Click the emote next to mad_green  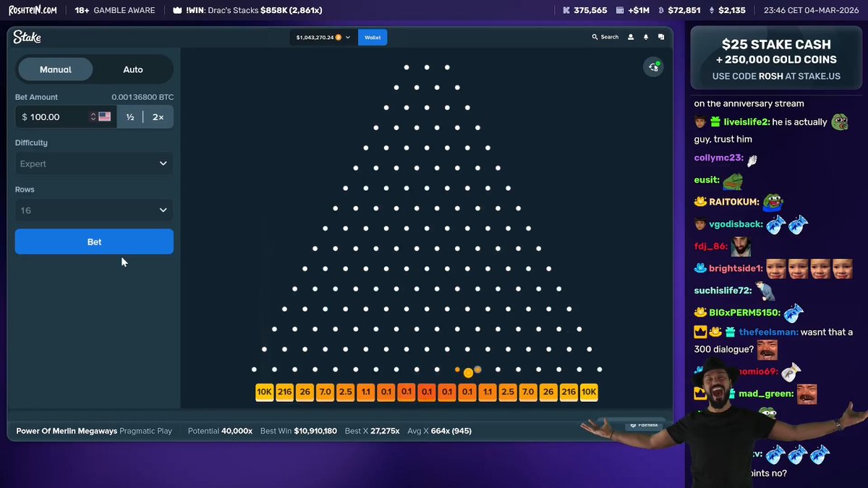click(807, 394)
